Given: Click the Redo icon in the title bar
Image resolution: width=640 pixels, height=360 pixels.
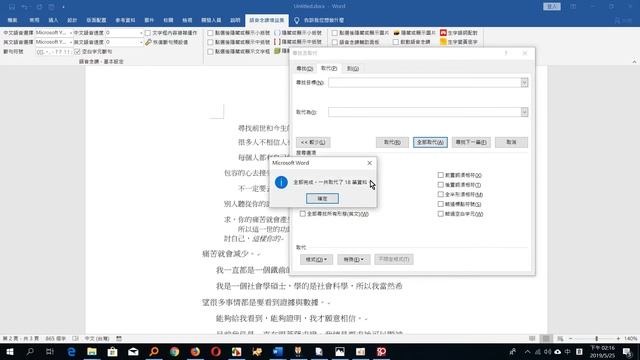Looking at the screenshot, I should tap(39, 7).
